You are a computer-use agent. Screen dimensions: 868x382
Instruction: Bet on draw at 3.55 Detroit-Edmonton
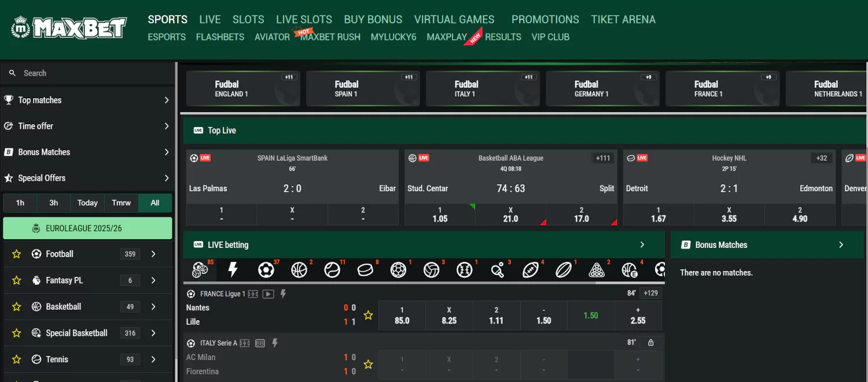point(729,214)
